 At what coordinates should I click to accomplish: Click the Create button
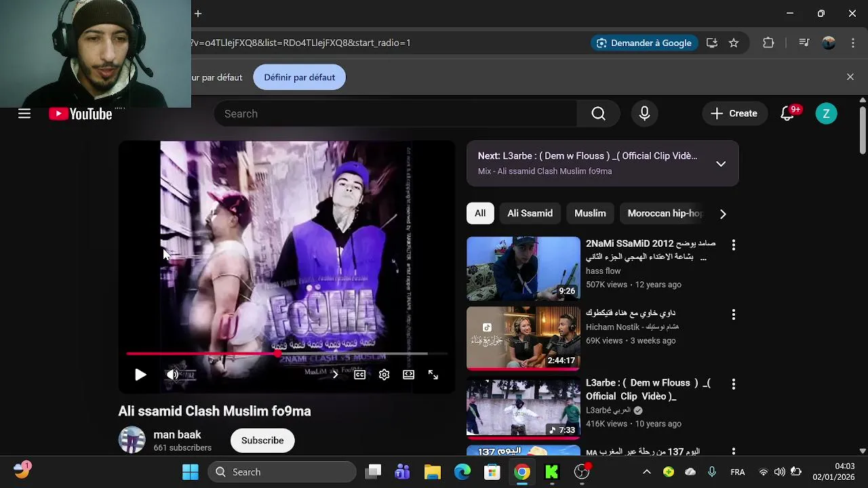[734, 114]
